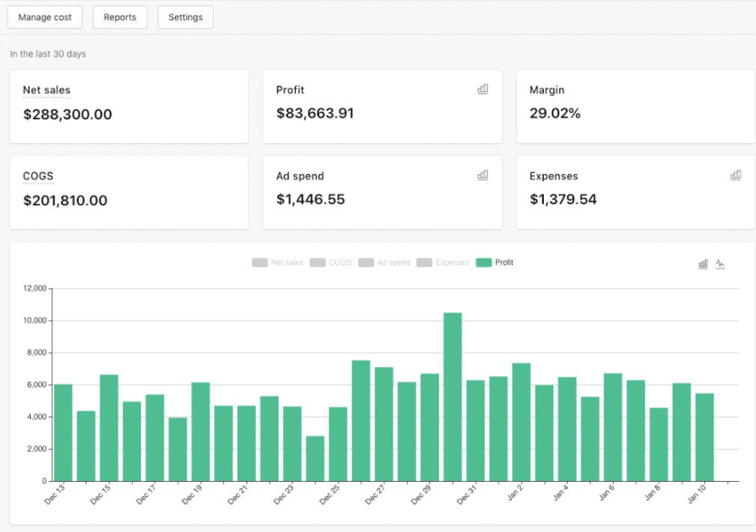Screen dimensions: 756x532
Task: Open the Settings page
Action: point(185,17)
